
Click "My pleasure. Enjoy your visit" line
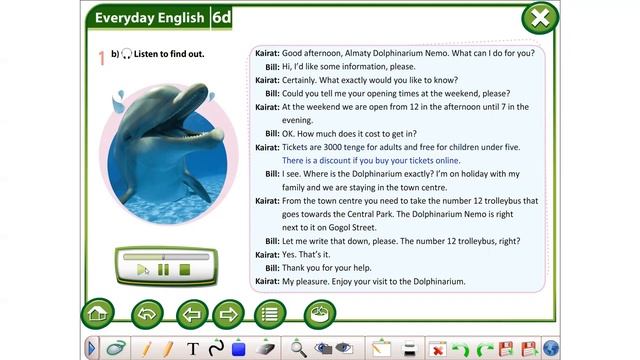point(373,282)
